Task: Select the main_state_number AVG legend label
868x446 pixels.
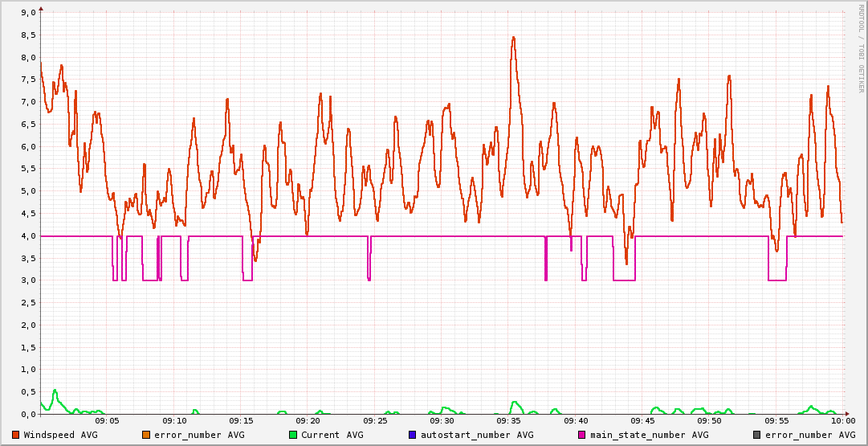Action: click(649, 435)
